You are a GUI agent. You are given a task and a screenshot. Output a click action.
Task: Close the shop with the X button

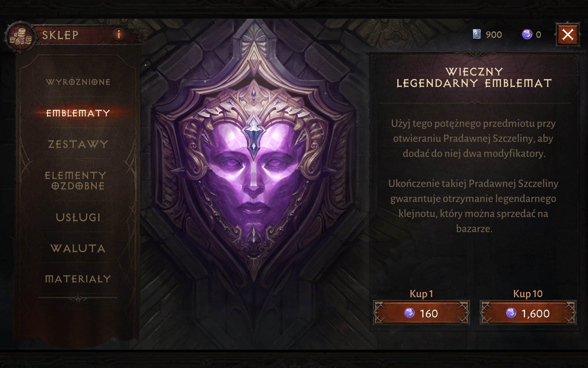(567, 35)
